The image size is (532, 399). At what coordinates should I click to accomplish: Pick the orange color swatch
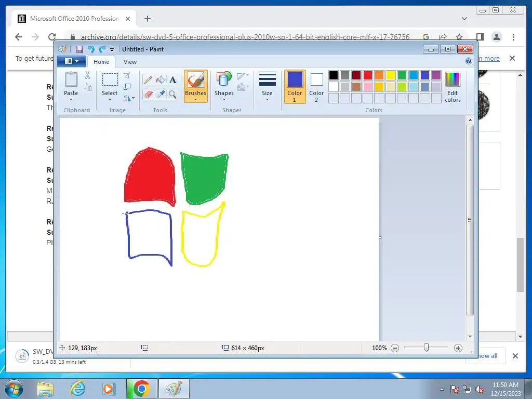point(379,75)
